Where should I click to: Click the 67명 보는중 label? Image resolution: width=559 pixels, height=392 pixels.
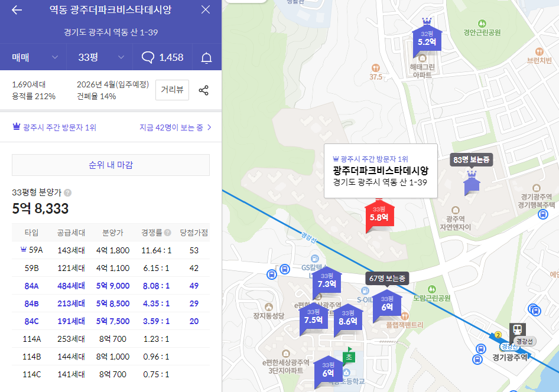click(x=387, y=279)
